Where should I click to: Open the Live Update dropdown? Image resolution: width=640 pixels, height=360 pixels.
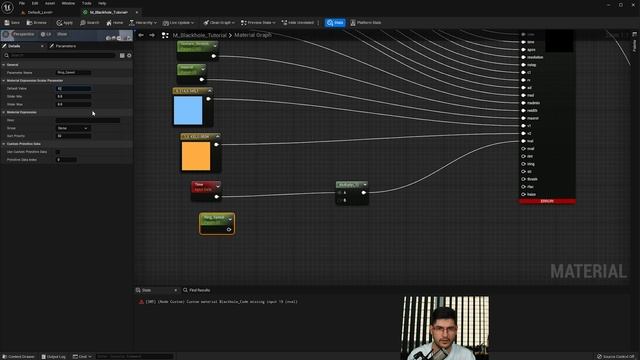click(x=178, y=22)
